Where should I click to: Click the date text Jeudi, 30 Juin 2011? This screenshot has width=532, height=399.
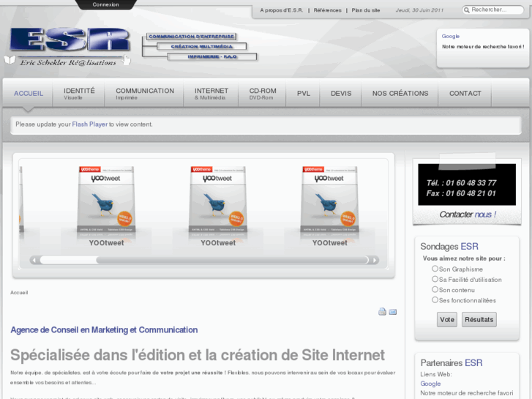tap(419, 10)
